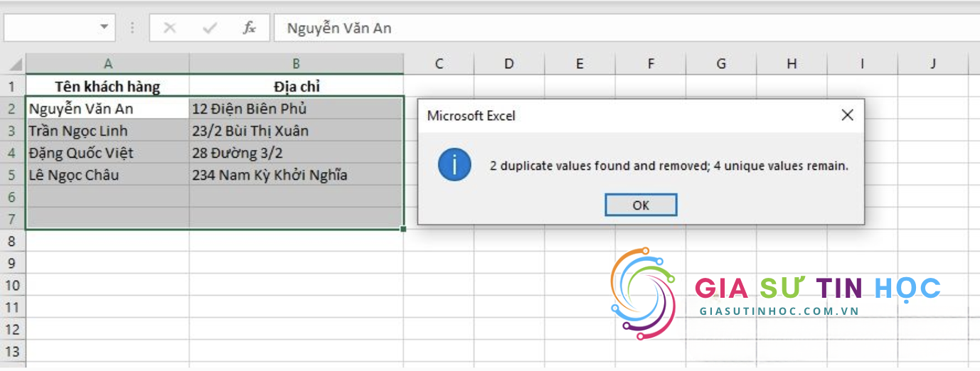The height and width of the screenshot is (371, 980).
Task: Click the formula bar options dots
Action: click(132, 28)
